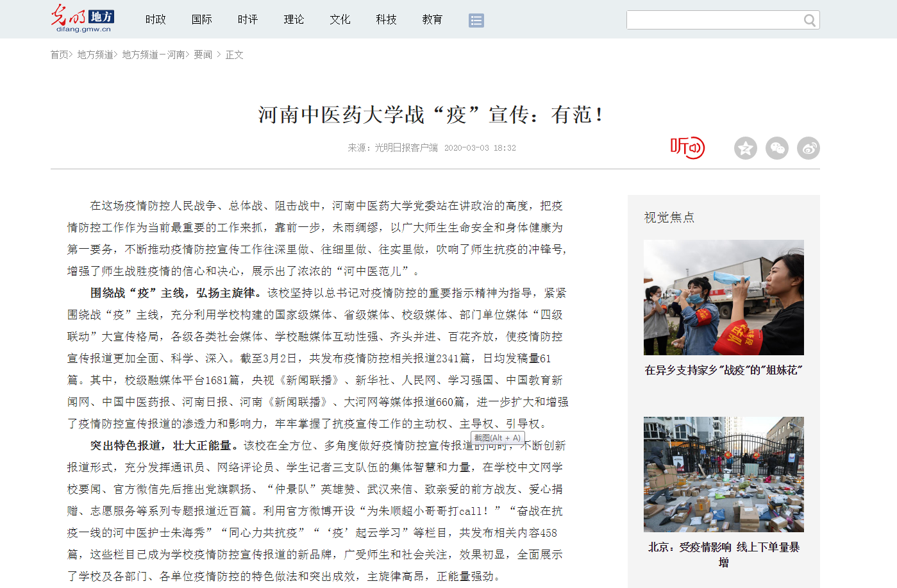Add article to favorites with star icon
This screenshot has width=897, height=588.
click(745, 148)
